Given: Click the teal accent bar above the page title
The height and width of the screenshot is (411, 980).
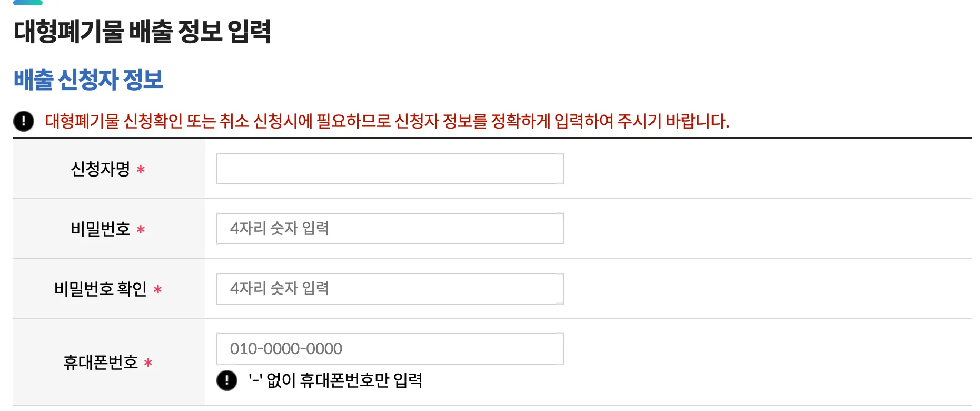Looking at the screenshot, I should 29,3.
